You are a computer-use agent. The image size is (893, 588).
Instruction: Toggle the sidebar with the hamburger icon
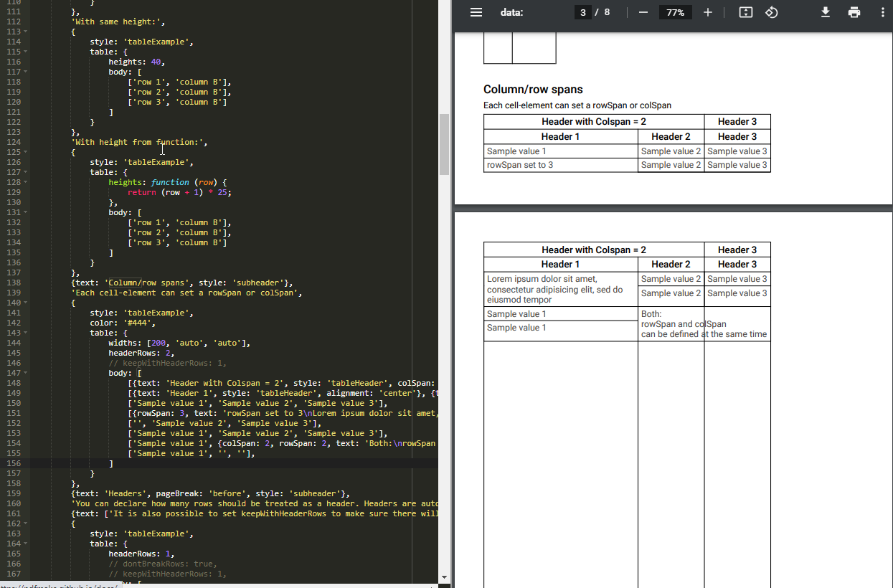point(476,11)
